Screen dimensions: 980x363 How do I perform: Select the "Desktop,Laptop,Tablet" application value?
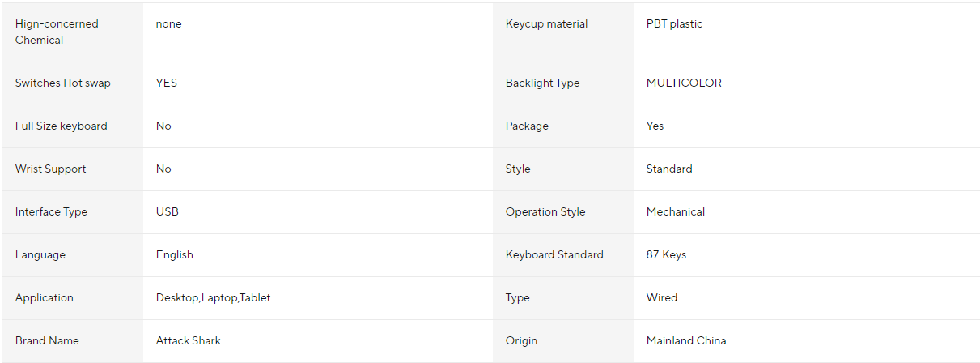(x=214, y=298)
